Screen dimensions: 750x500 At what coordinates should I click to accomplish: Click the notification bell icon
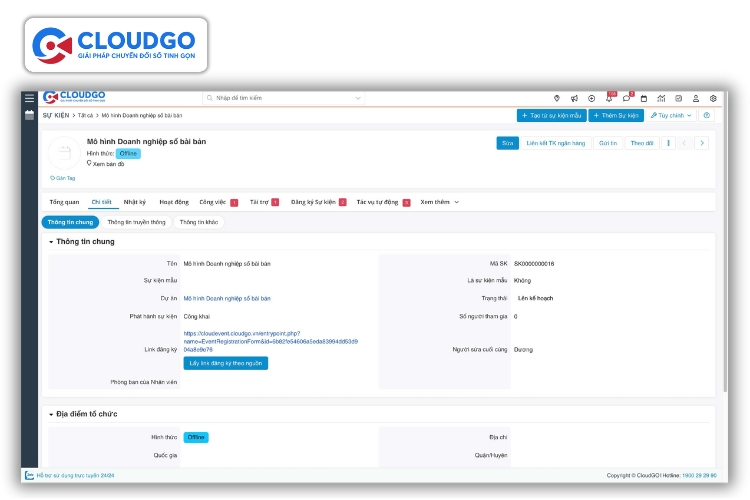point(609,98)
